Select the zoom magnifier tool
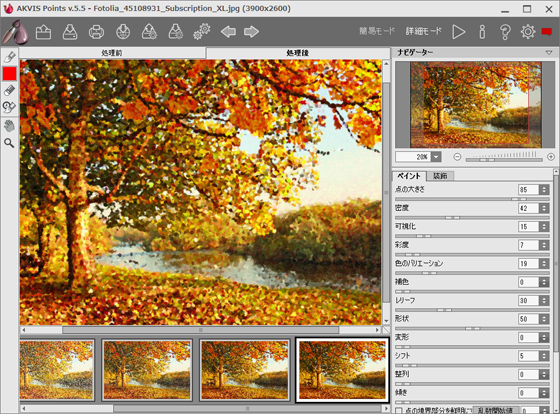 click(9, 143)
